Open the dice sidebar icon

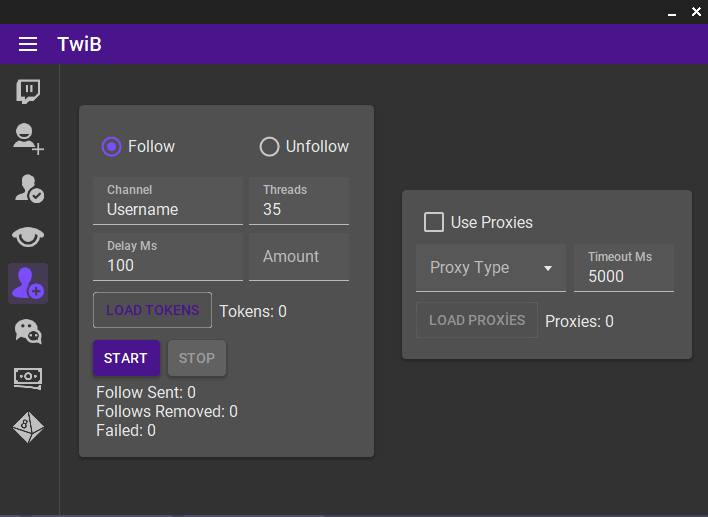[28, 427]
